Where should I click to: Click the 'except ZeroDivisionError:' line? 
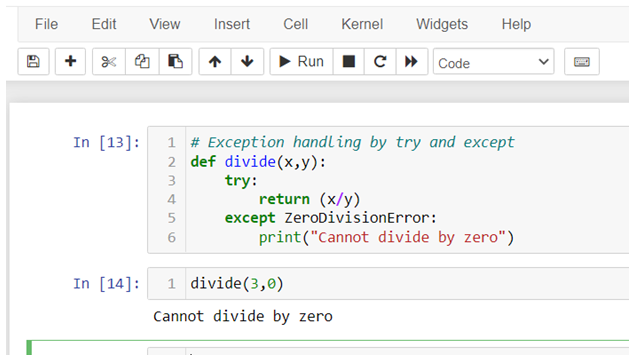point(331,218)
